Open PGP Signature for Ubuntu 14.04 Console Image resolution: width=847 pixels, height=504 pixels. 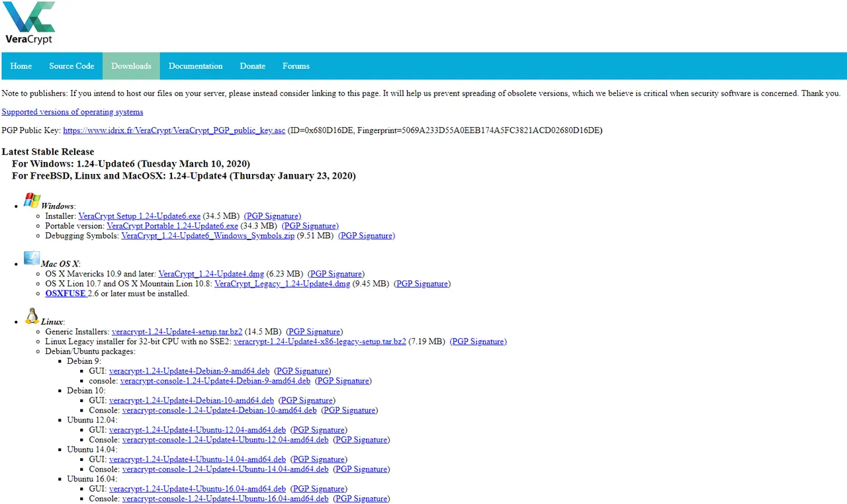361,469
